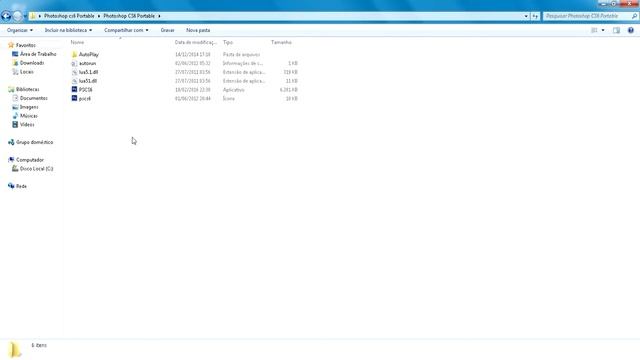Select the PSCS6 application icon
Viewport: 640px width, 360px height.
74,89
